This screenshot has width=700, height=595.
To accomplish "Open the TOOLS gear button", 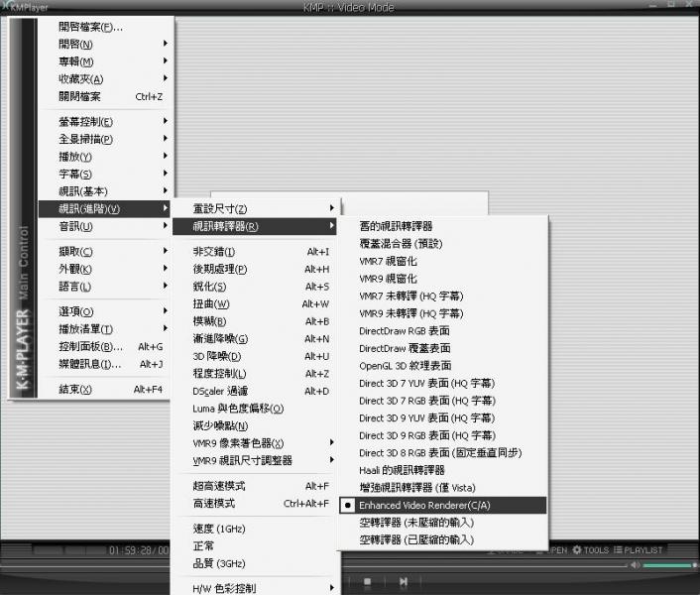I will click(x=591, y=550).
